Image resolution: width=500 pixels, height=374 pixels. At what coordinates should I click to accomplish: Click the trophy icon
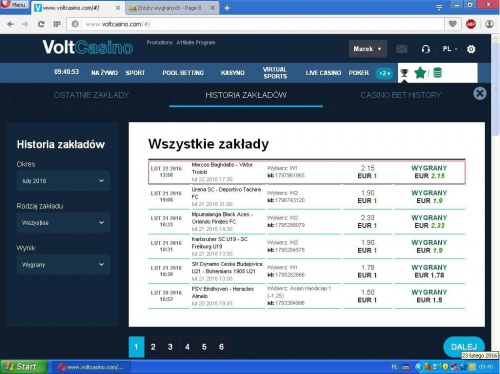404,73
